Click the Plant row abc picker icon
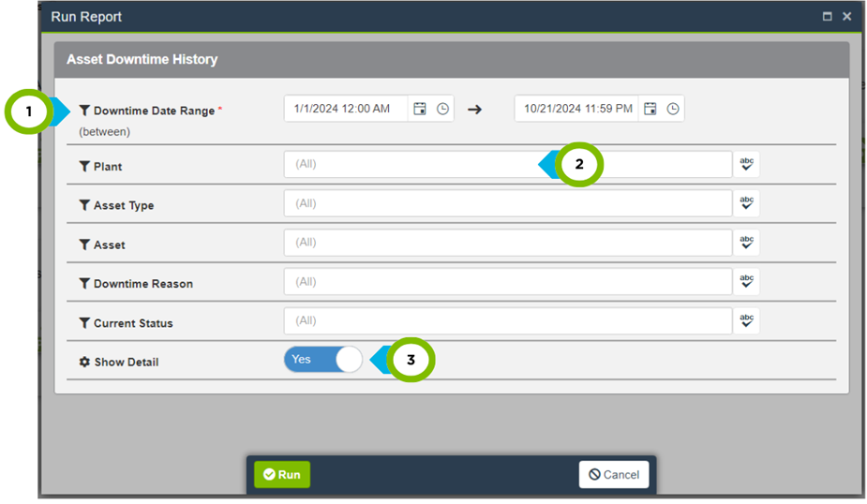The image size is (867, 504). [x=746, y=164]
